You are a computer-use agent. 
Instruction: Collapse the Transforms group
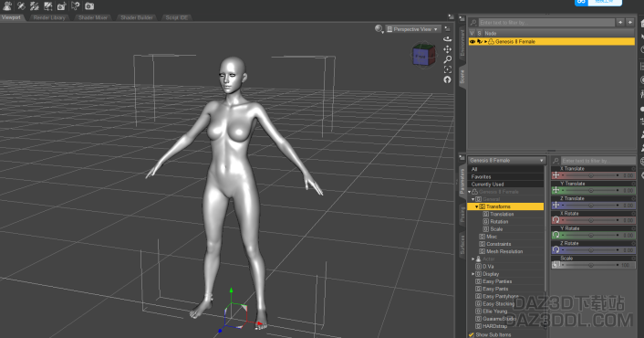[x=476, y=206]
